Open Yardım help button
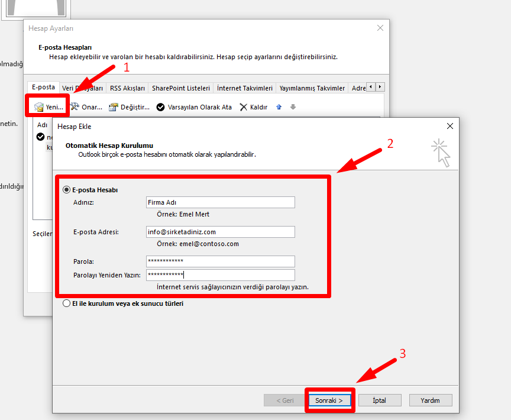The width and height of the screenshot is (511, 420). (431, 400)
